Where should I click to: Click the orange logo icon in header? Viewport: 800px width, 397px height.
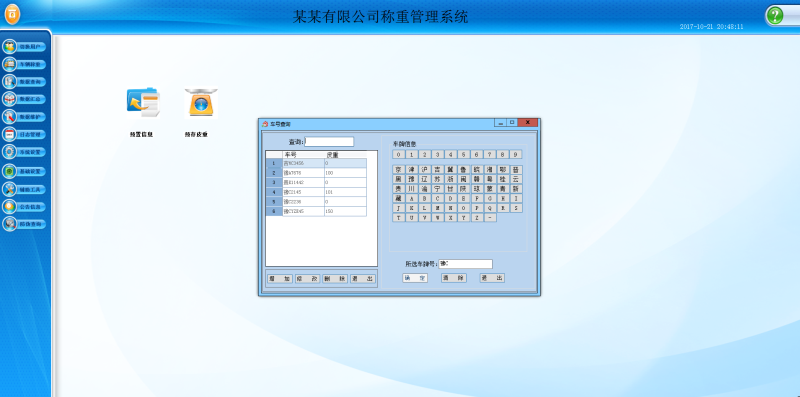(13, 14)
